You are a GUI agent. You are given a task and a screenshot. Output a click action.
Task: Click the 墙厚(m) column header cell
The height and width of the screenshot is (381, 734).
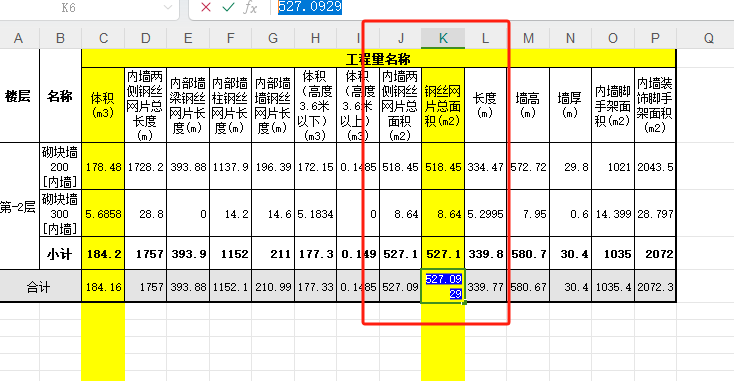[x=570, y=105]
